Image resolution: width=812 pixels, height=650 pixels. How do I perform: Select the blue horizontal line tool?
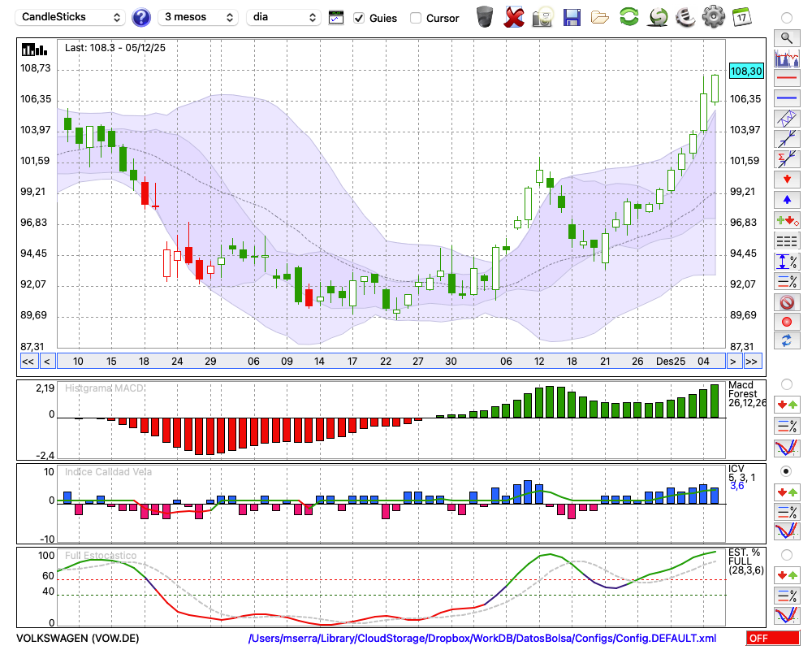click(x=786, y=98)
